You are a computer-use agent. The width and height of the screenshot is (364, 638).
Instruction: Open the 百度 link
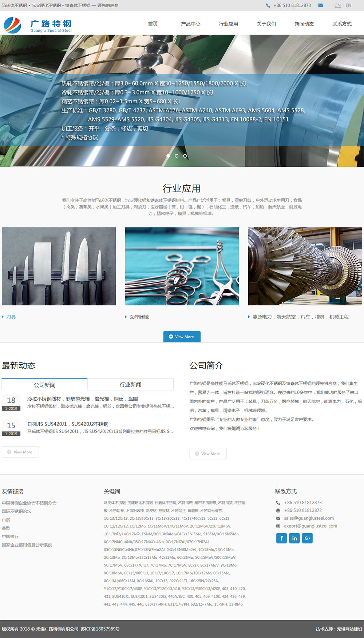point(6,520)
